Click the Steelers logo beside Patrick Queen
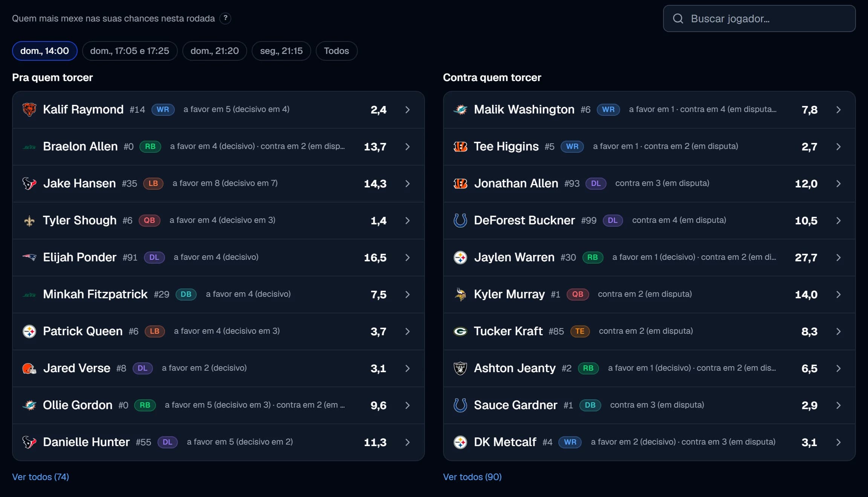This screenshot has height=497, width=868. point(29,331)
